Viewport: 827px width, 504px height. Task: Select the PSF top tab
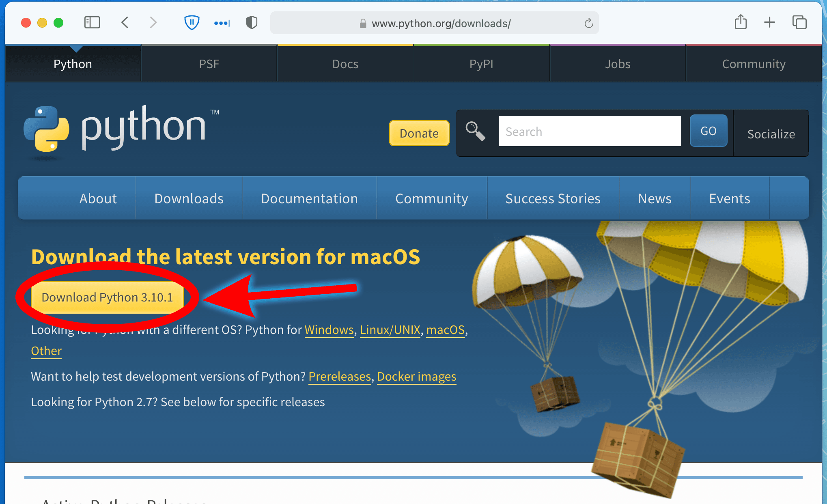209,64
